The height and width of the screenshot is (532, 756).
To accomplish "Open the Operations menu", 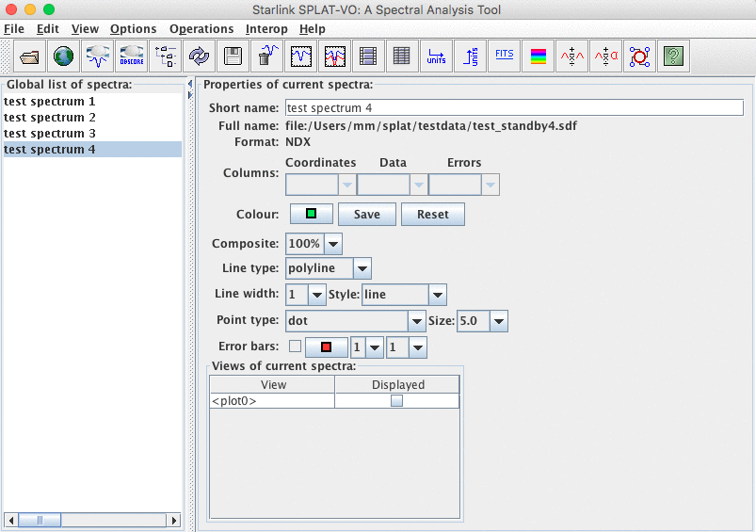I will tap(201, 29).
